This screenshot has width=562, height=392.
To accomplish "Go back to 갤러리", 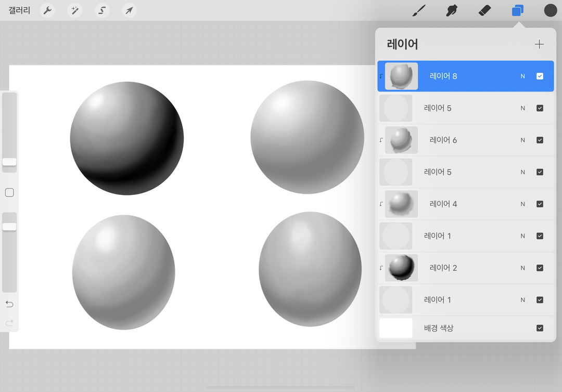I will click(x=19, y=10).
